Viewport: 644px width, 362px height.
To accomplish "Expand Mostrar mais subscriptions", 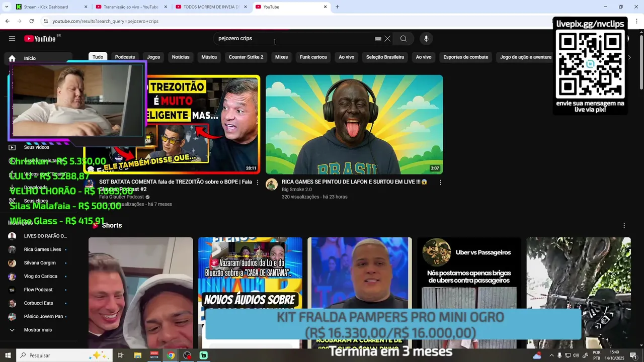I will (x=39, y=330).
